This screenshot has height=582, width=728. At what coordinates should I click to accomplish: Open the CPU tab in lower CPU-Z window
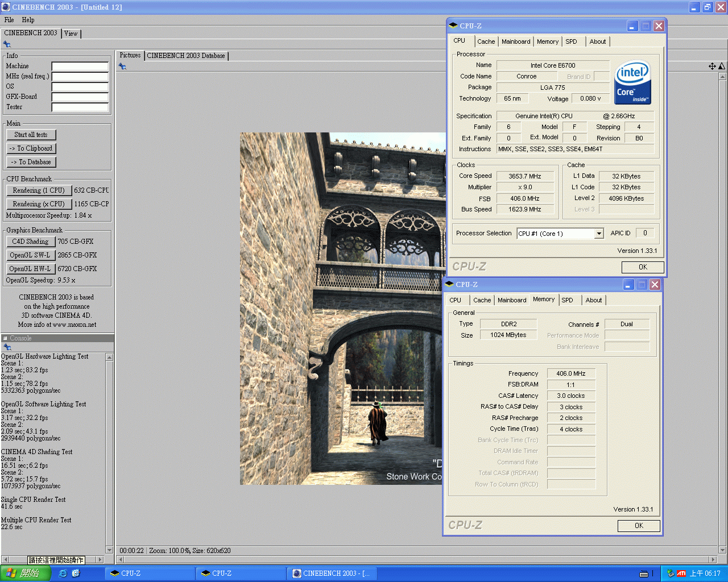456,300
